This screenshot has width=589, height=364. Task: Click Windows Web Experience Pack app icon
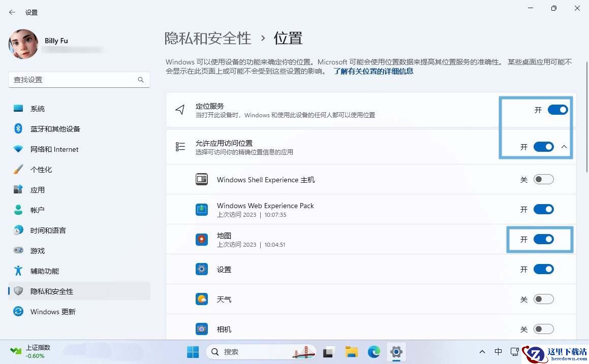tap(202, 209)
